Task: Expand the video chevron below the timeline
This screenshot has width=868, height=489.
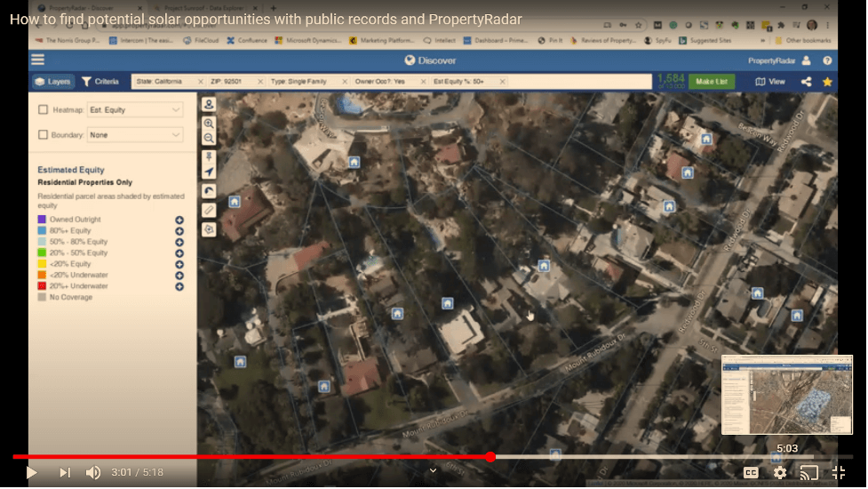Action: pos(433,470)
